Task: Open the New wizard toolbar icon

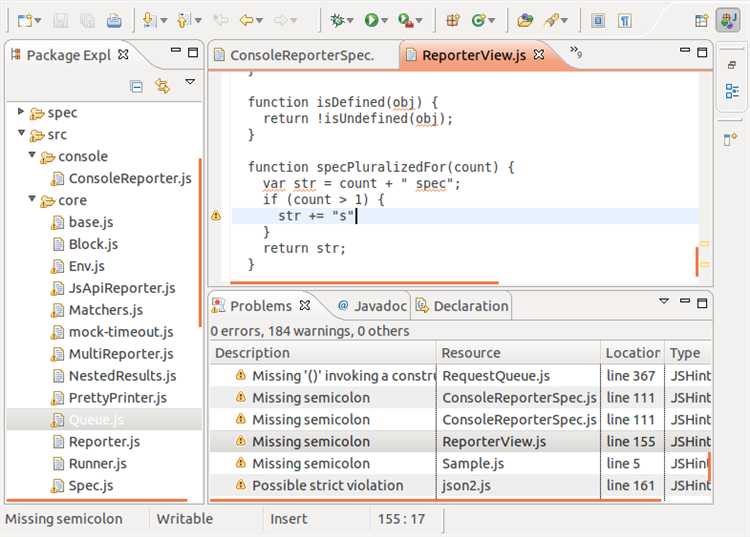Action: pos(24,21)
